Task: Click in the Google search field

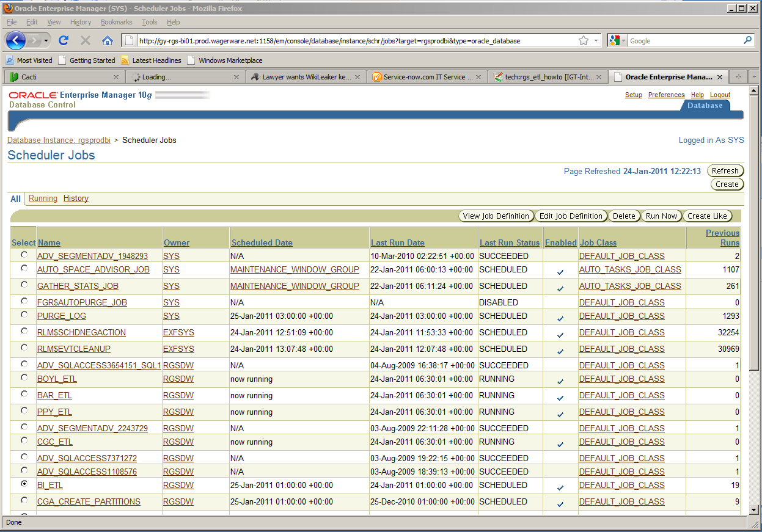Action: (684, 41)
